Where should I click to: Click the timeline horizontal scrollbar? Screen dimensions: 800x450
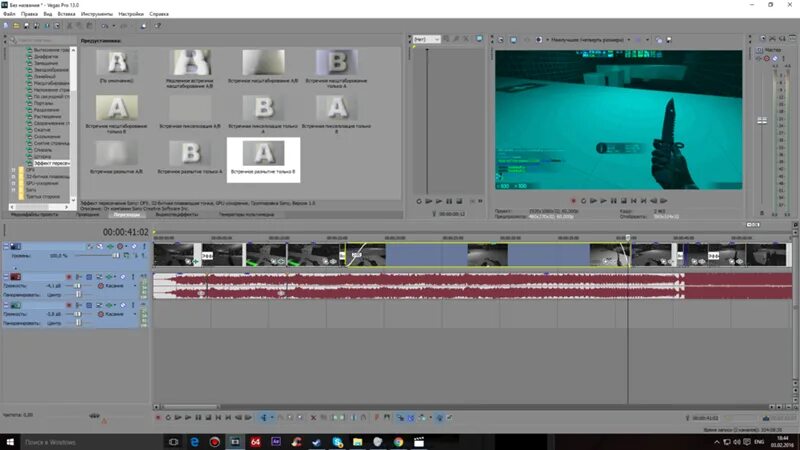(190, 407)
